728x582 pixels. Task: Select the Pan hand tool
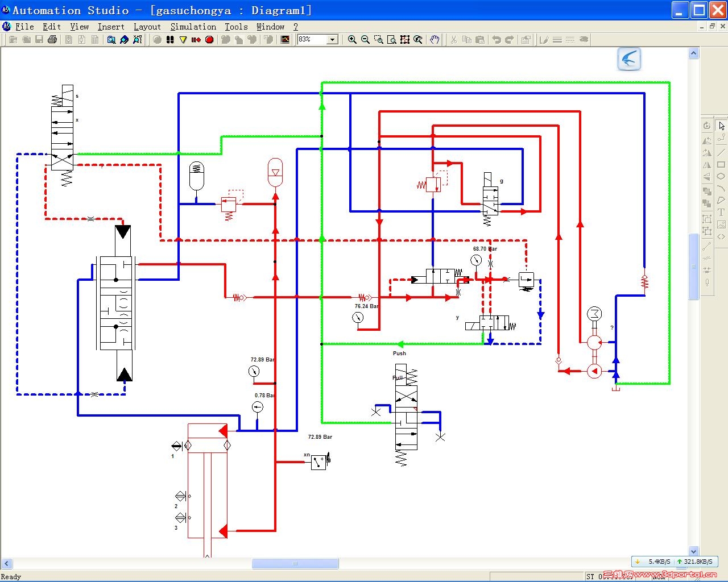click(435, 39)
